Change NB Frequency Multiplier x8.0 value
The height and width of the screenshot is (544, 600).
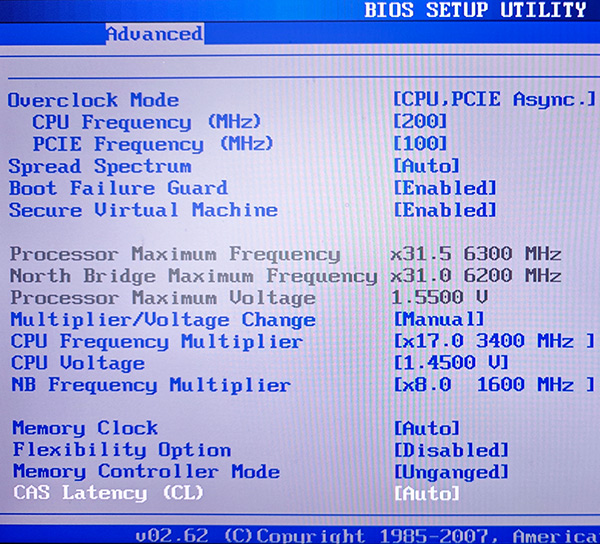(495, 384)
